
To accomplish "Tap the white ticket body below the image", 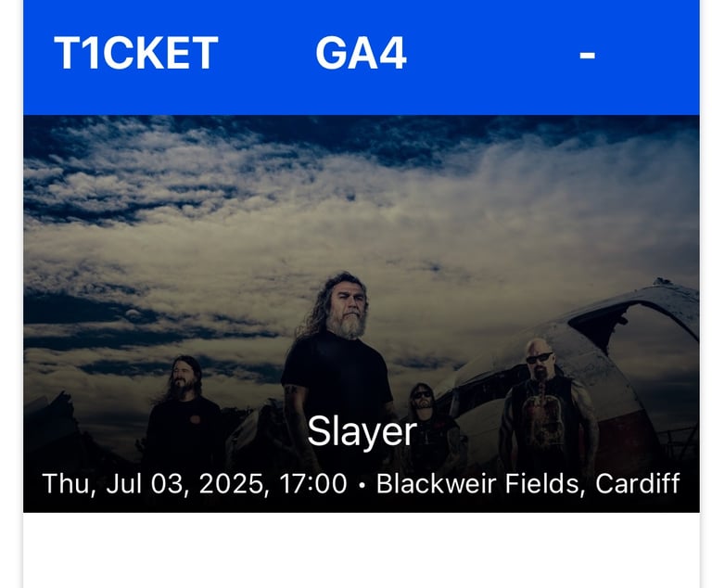I will coord(362,550).
